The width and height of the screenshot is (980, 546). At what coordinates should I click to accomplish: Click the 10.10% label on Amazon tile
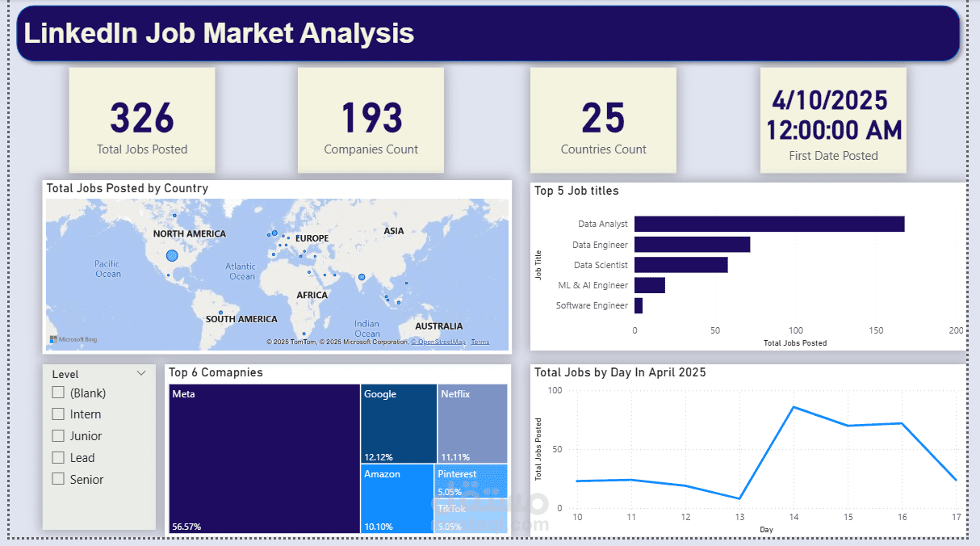[379, 527]
